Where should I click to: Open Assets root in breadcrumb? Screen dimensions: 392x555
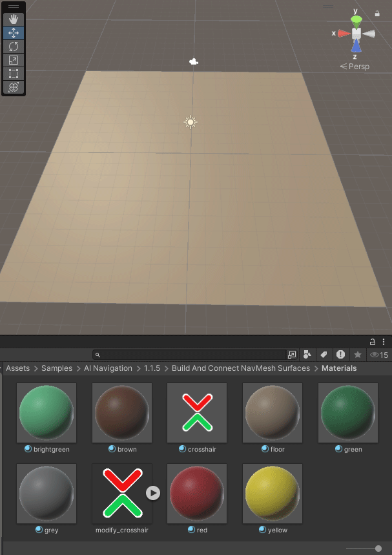point(17,368)
